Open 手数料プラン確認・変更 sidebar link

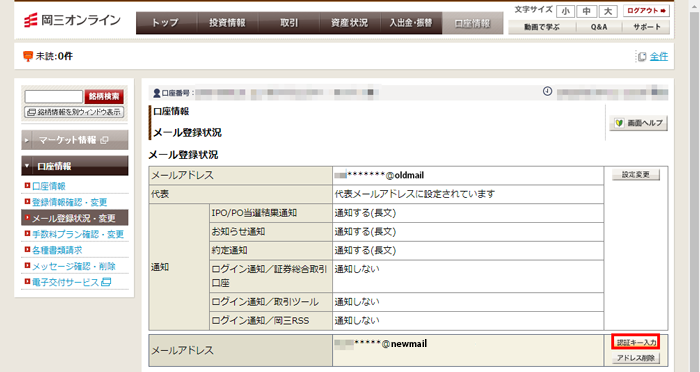(78, 234)
